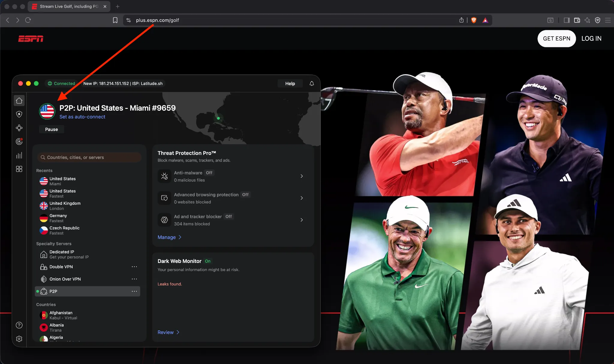
Task: Open the Anti-malware bug icon
Action: (164, 176)
